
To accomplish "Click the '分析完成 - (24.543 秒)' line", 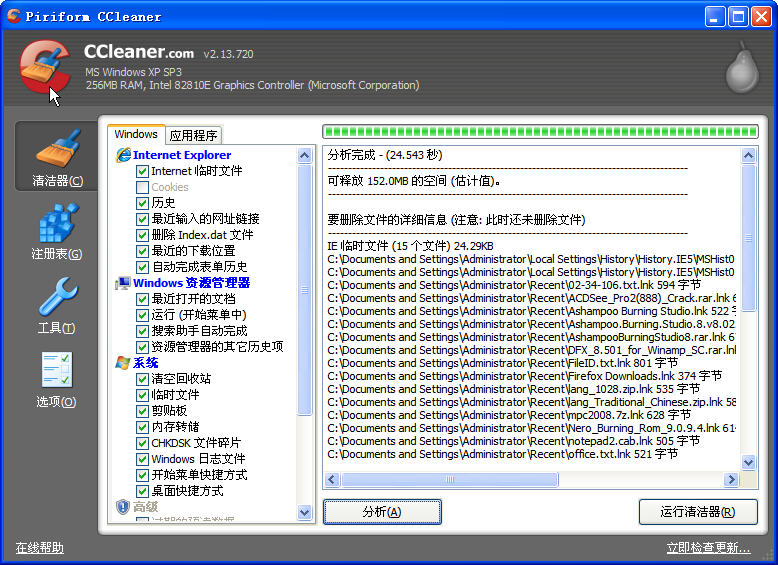I will coord(385,155).
